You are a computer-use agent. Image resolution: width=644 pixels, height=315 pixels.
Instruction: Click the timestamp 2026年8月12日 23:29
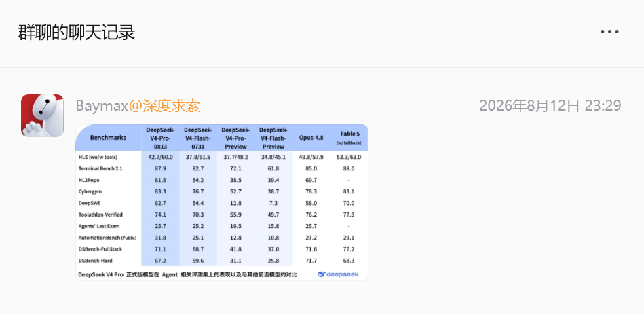pos(550,105)
